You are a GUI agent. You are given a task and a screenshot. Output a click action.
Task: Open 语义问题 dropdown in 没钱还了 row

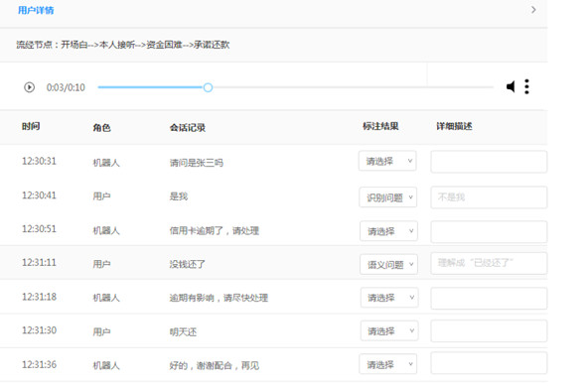(x=389, y=265)
